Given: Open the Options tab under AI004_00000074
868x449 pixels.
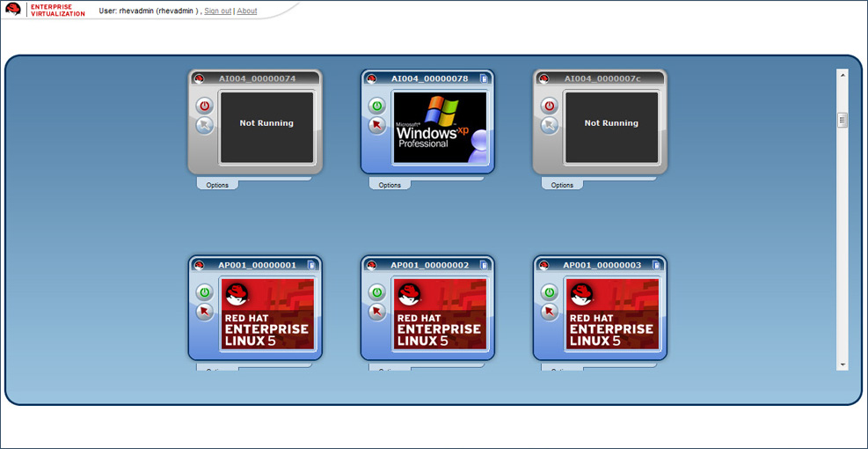Looking at the screenshot, I should tap(217, 185).
